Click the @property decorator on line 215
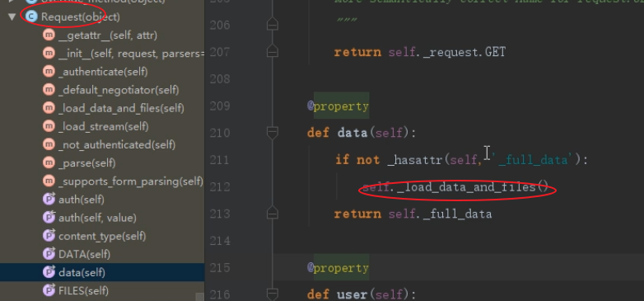 point(338,268)
